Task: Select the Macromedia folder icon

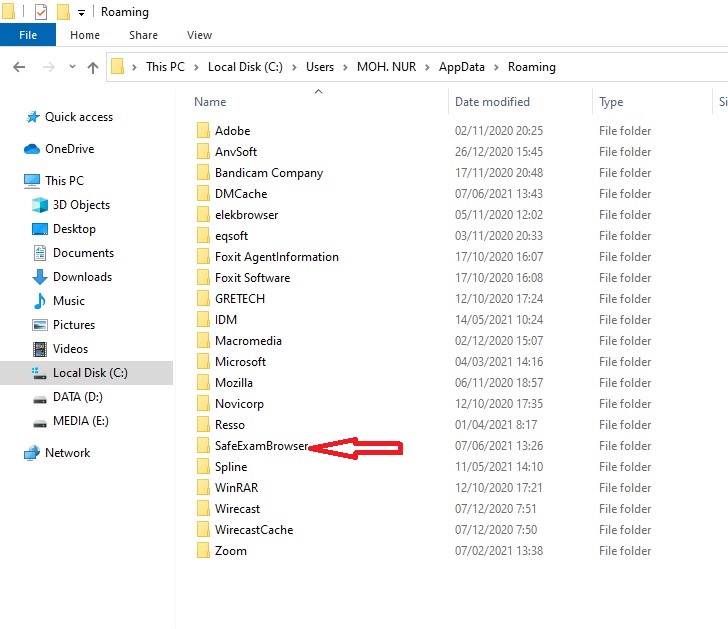Action: point(203,340)
